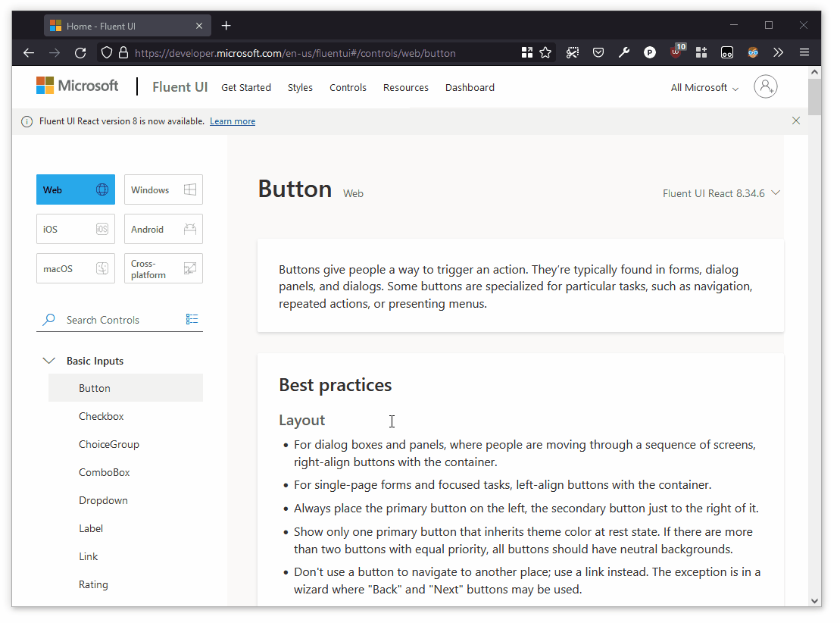Follow the Learn more link in banner
Viewport: 840px width, 623px height.
[234, 122]
